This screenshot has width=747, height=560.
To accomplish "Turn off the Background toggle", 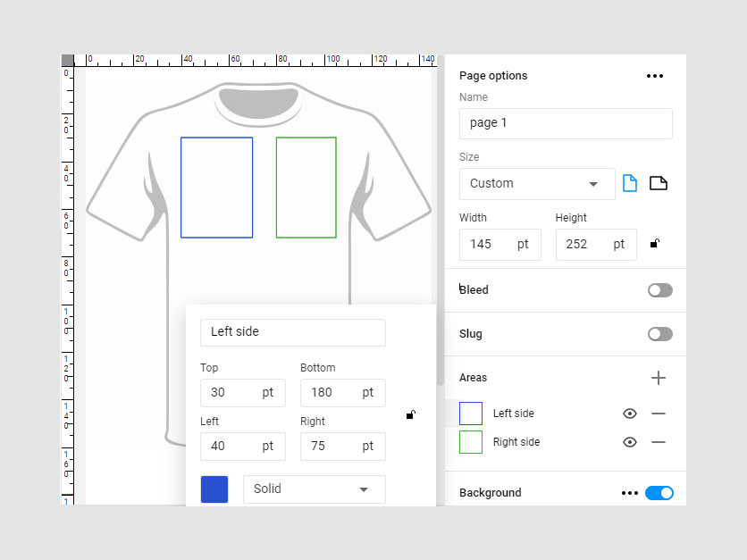I will (x=659, y=493).
